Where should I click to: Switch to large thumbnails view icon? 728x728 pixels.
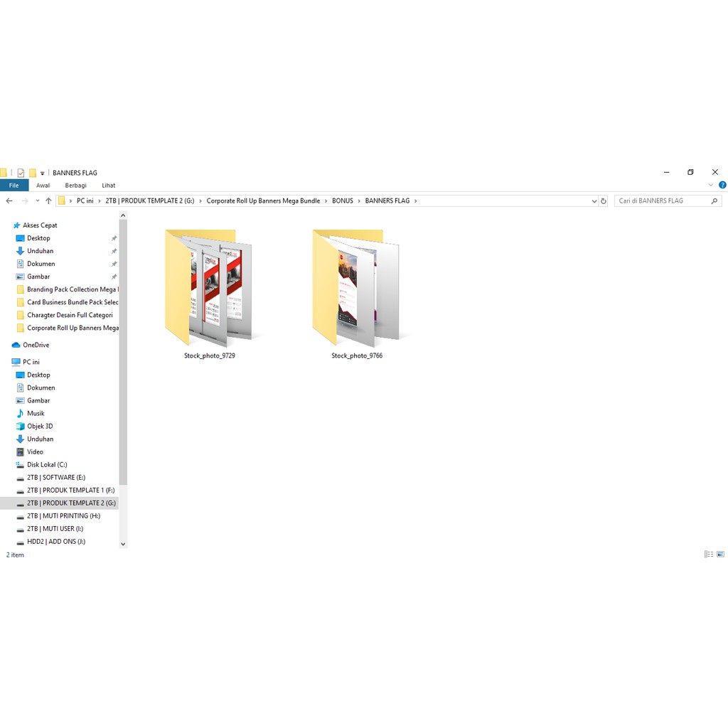pyautogui.click(x=720, y=555)
